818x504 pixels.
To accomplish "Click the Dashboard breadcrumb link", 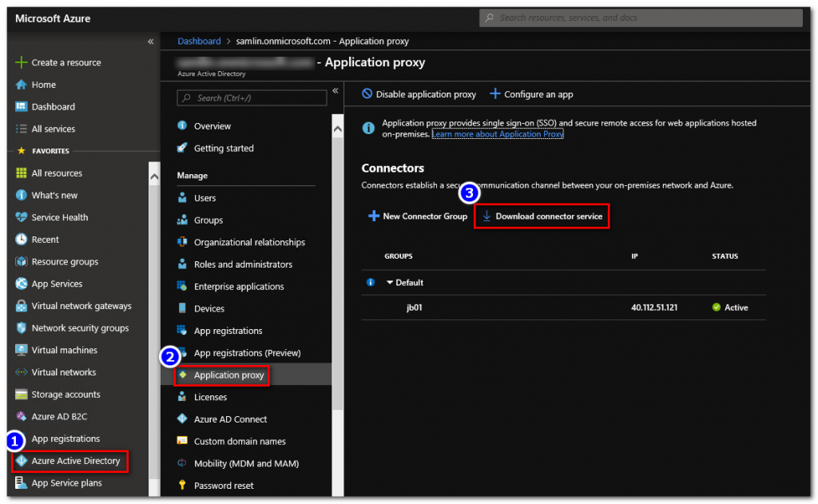I will pos(199,42).
